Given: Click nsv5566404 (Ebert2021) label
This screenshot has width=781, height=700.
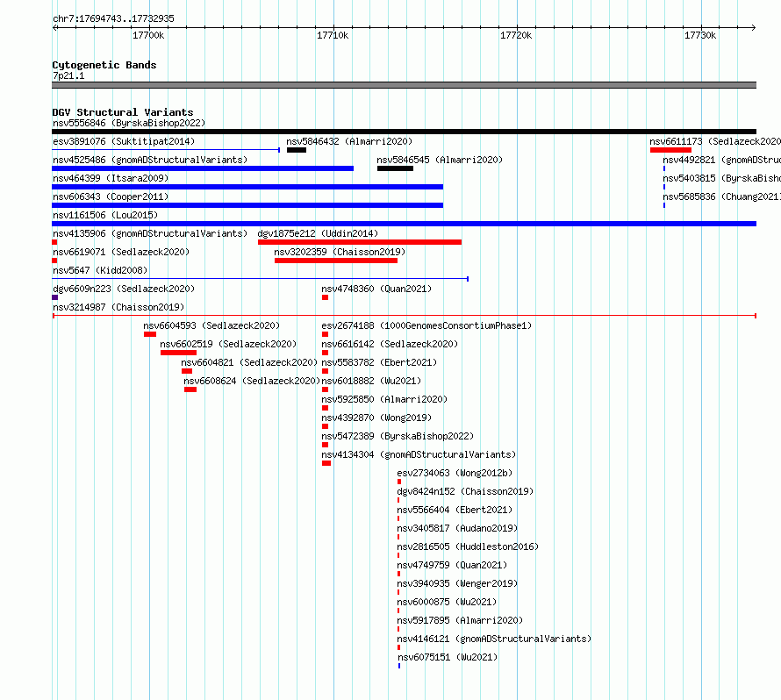Looking at the screenshot, I should [455, 510].
